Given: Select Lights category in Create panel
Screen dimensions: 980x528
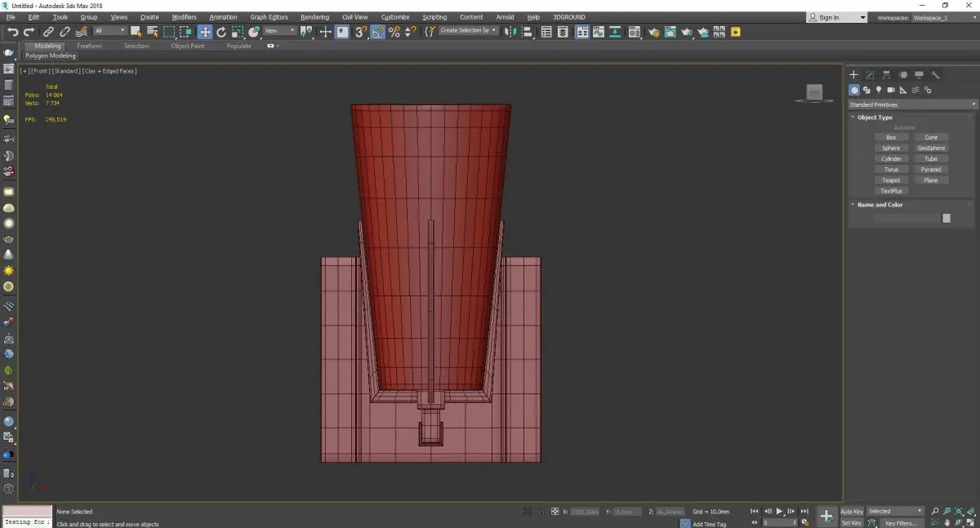Looking at the screenshot, I should coord(879,90).
